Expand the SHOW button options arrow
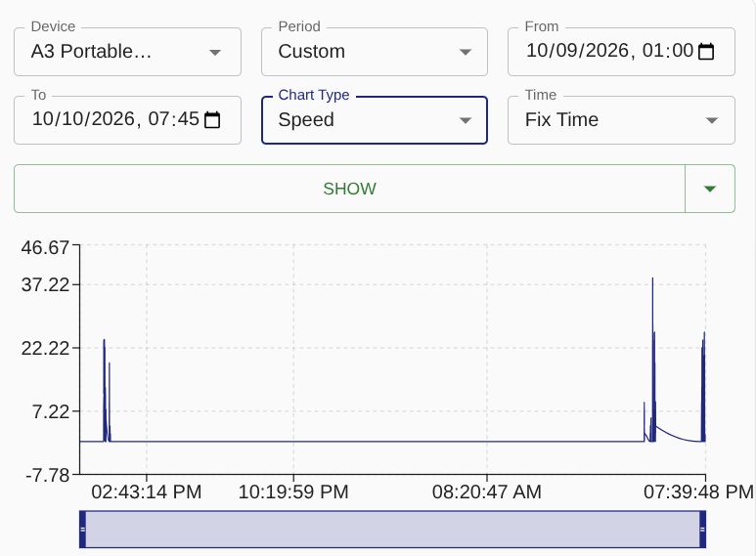 (x=710, y=189)
